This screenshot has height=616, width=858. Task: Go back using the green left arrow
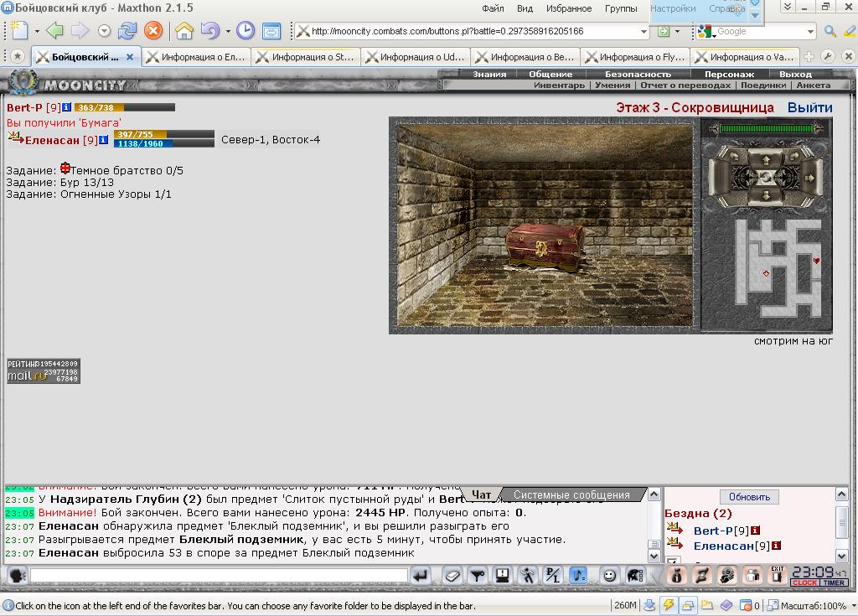tap(54, 31)
